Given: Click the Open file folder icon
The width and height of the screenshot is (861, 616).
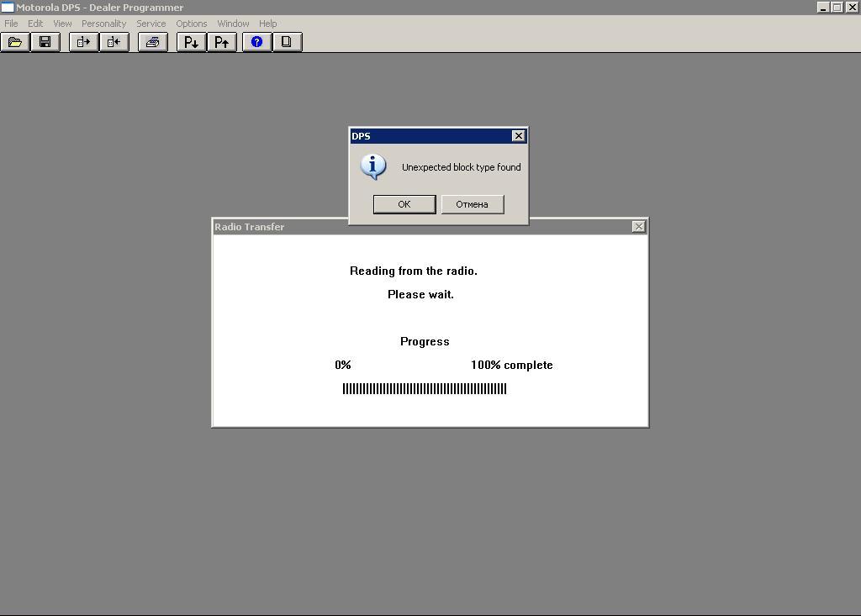Looking at the screenshot, I should 15,42.
